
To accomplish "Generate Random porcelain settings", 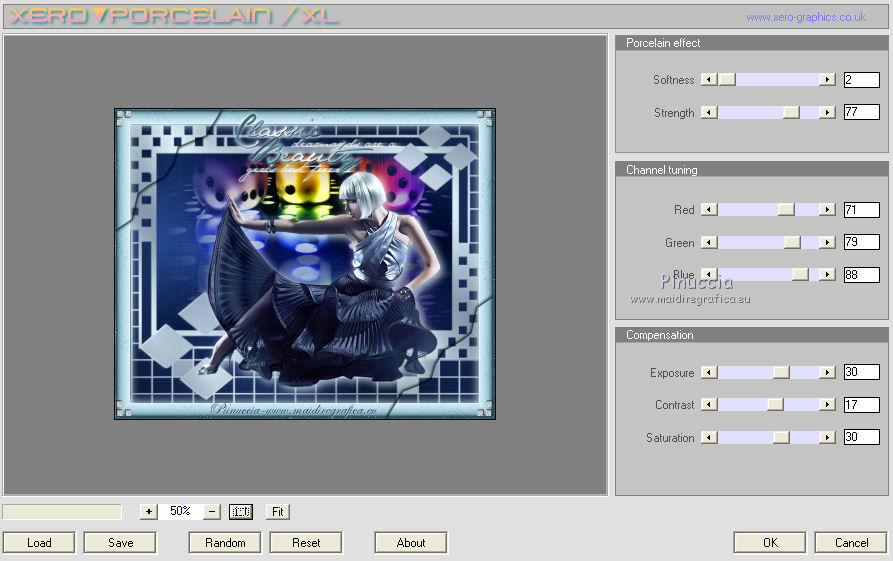I will pyautogui.click(x=225, y=543).
